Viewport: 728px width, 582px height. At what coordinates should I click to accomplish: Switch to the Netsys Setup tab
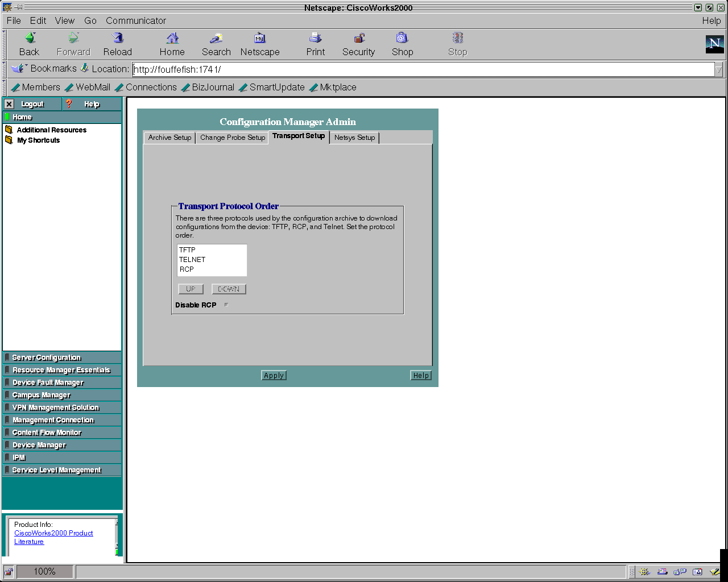pos(355,138)
